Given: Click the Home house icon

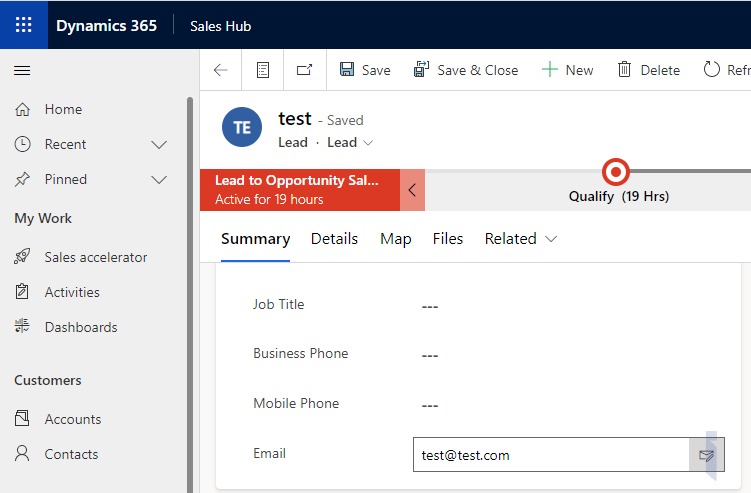Looking at the screenshot, I should [23, 109].
